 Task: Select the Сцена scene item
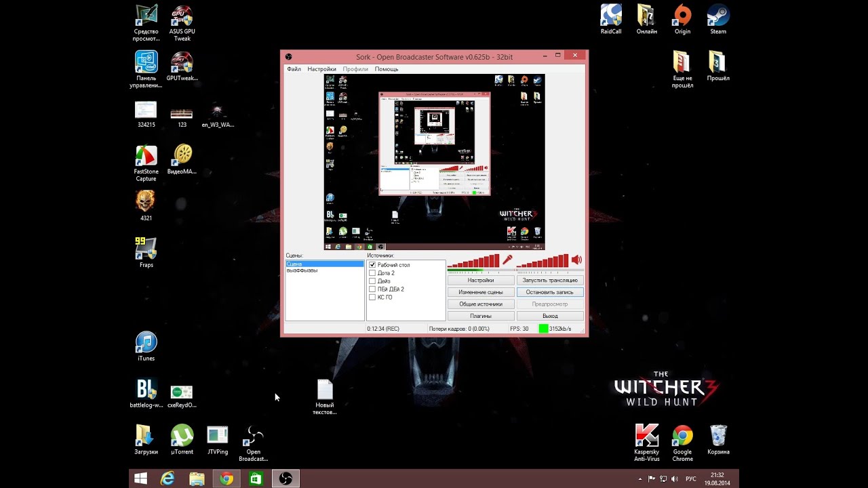pyautogui.click(x=325, y=264)
